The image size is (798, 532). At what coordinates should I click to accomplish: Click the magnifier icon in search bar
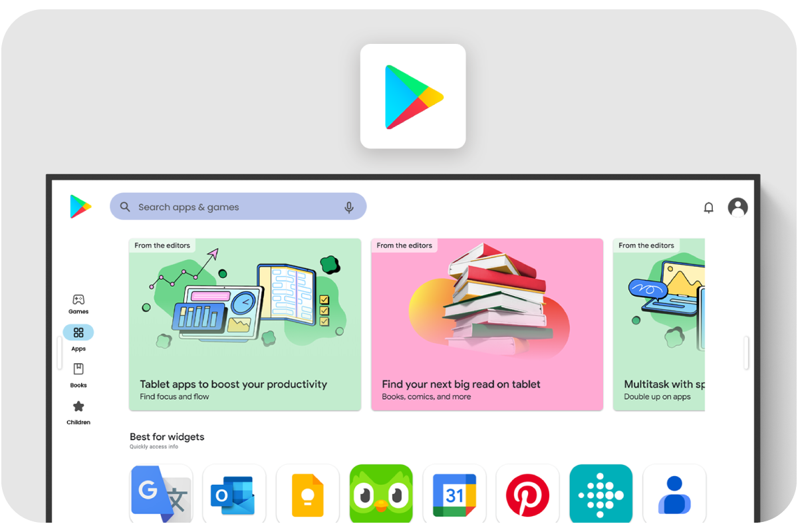coord(125,207)
